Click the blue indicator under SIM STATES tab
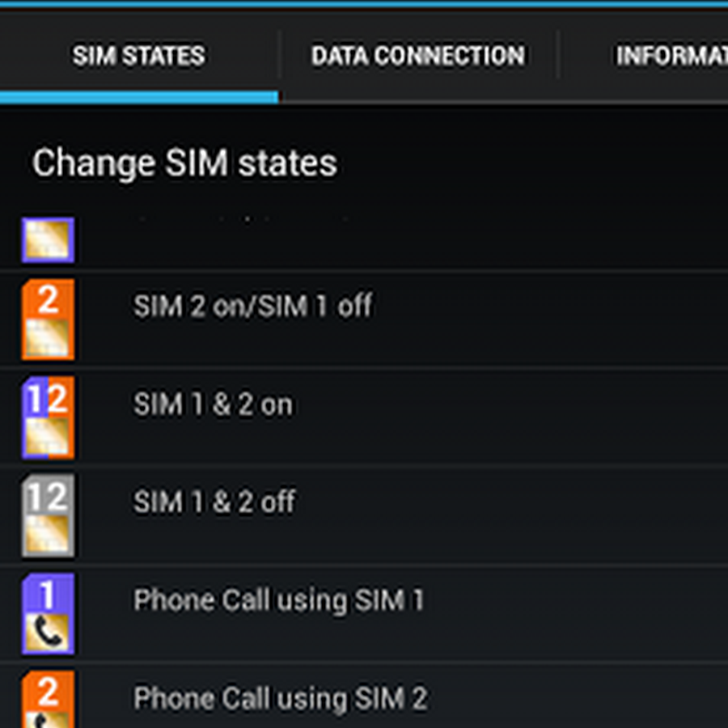The height and width of the screenshot is (728, 728). tap(138, 97)
